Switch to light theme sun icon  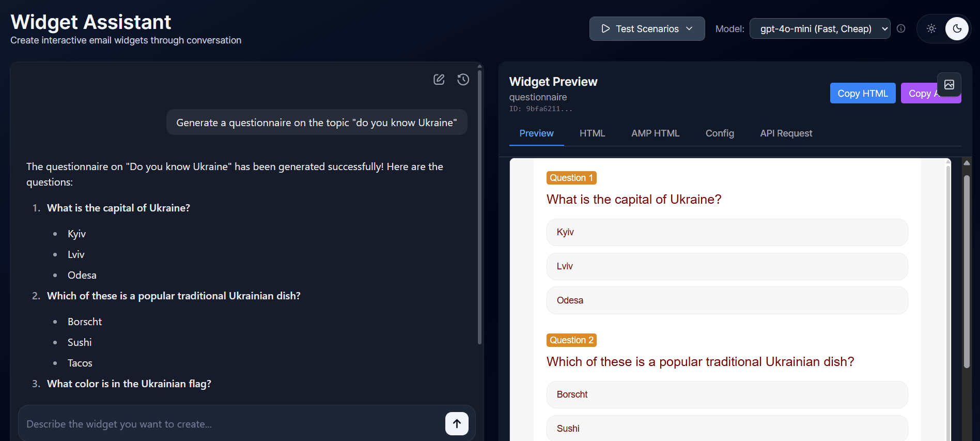(x=931, y=28)
